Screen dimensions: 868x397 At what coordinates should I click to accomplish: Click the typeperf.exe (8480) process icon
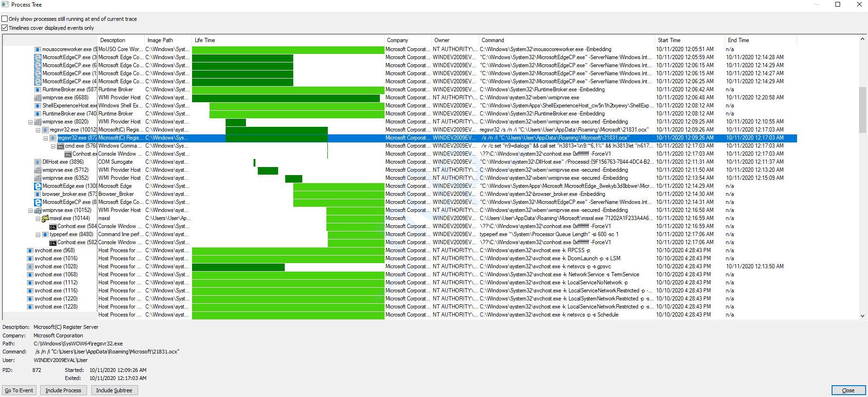click(x=45, y=235)
